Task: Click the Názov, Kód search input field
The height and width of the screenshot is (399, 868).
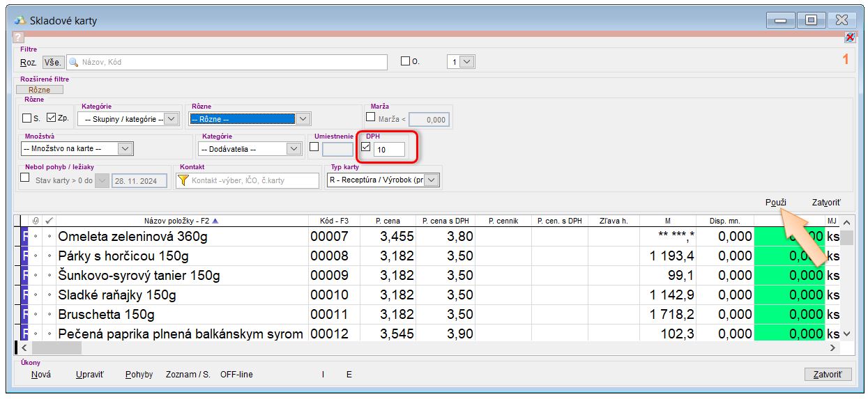Action: (x=230, y=62)
